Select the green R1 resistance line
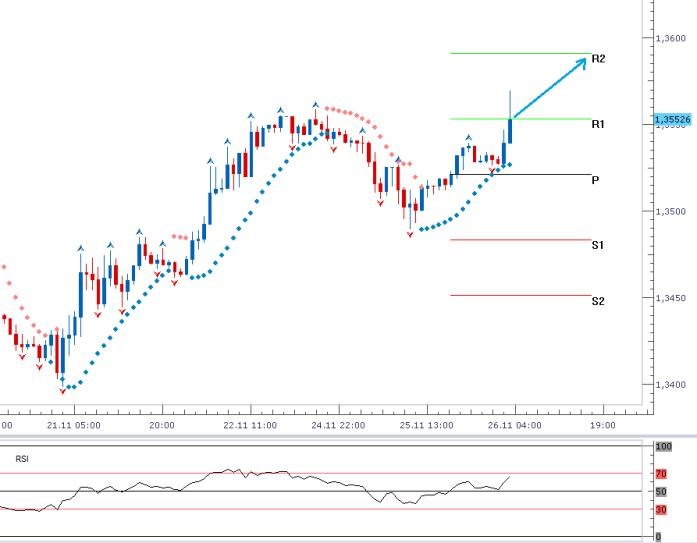697x543 pixels. pos(521,119)
